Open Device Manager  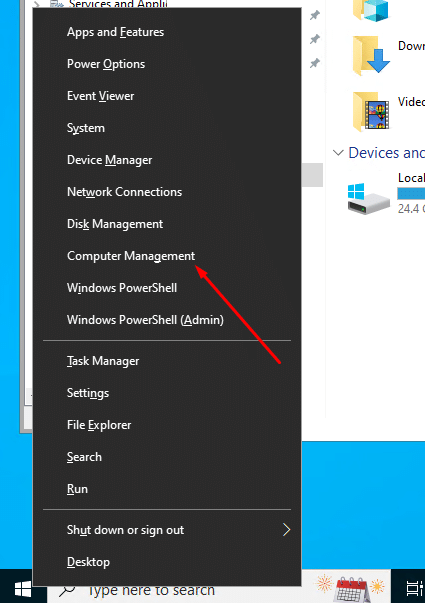click(x=167, y=160)
